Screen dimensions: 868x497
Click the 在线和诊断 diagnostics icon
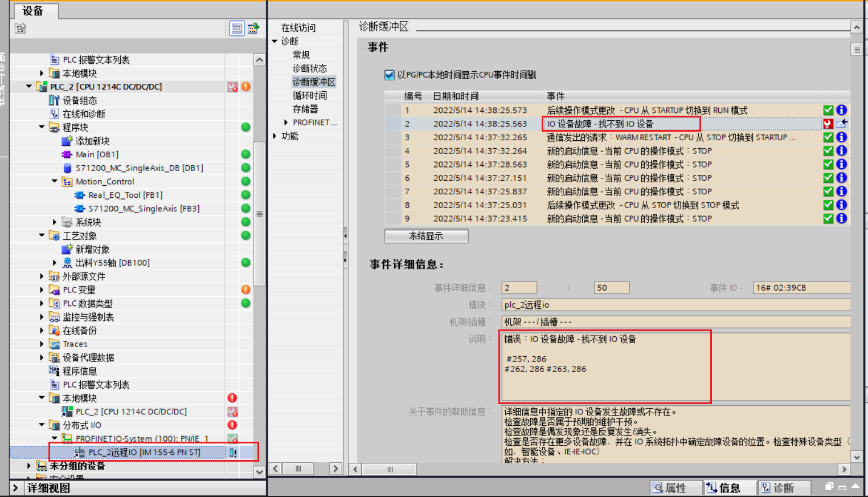54,114
